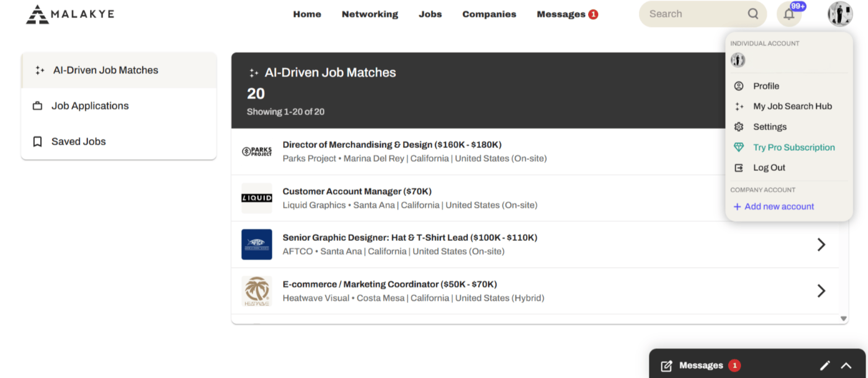The width and height of the screenshot is (868, 378).
Task: Open the Customer Account Manager job
Action: coord(357,192)
